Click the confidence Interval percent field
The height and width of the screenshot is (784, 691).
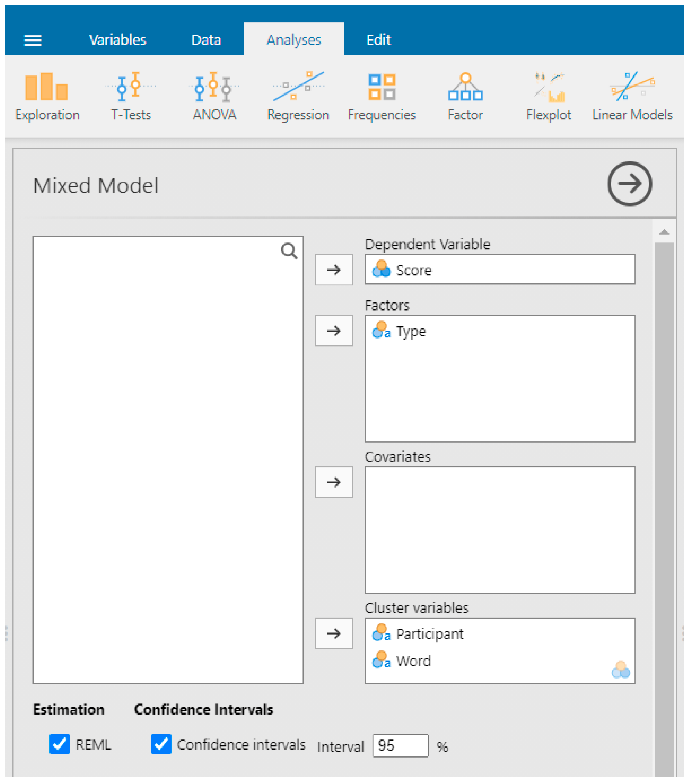(400, 746)
